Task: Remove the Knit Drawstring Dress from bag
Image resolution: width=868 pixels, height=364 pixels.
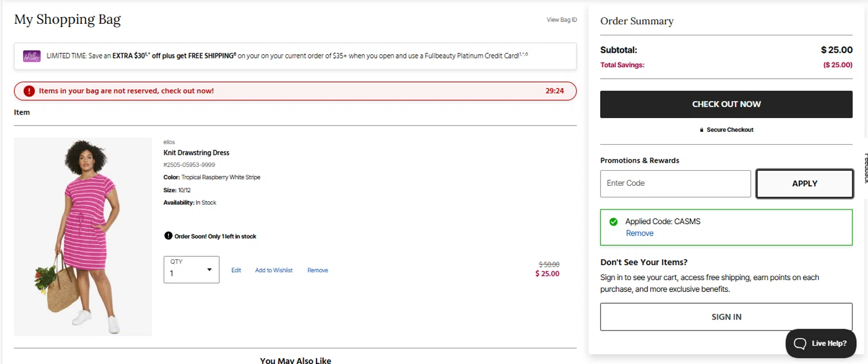Action: [x=318, y=270]
